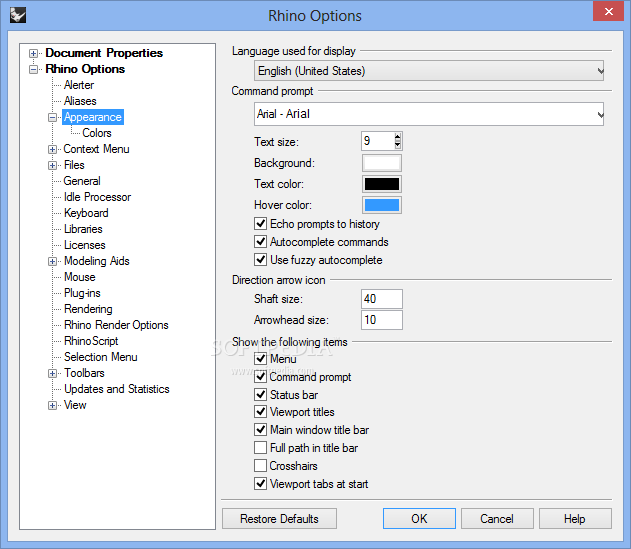Expand the Toolbars tree node

click(52, 374)
